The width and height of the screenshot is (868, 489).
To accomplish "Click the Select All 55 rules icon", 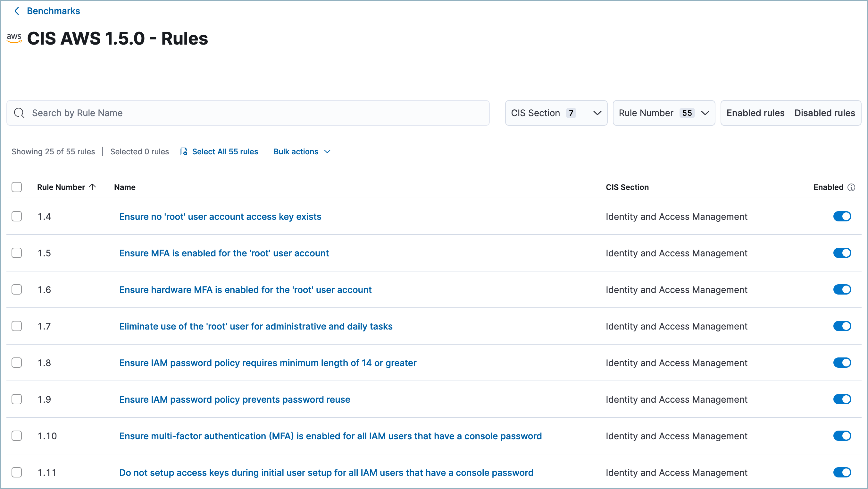I will coord(184,152).
